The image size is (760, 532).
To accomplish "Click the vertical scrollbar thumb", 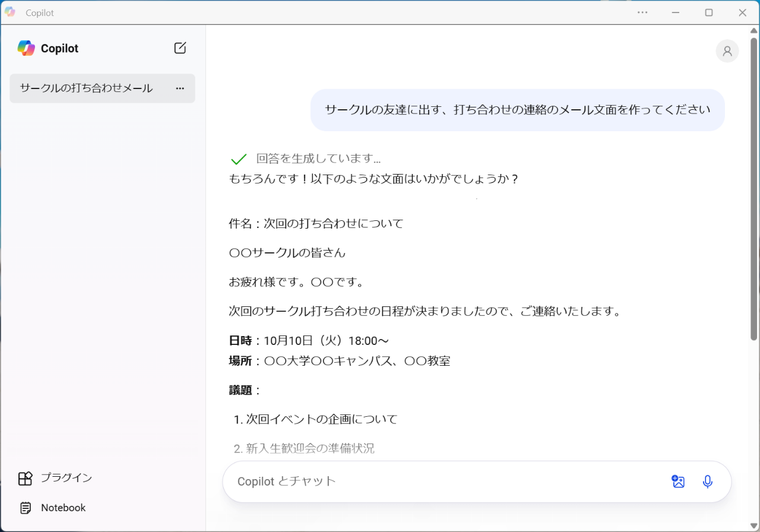I will coord(754,190).
